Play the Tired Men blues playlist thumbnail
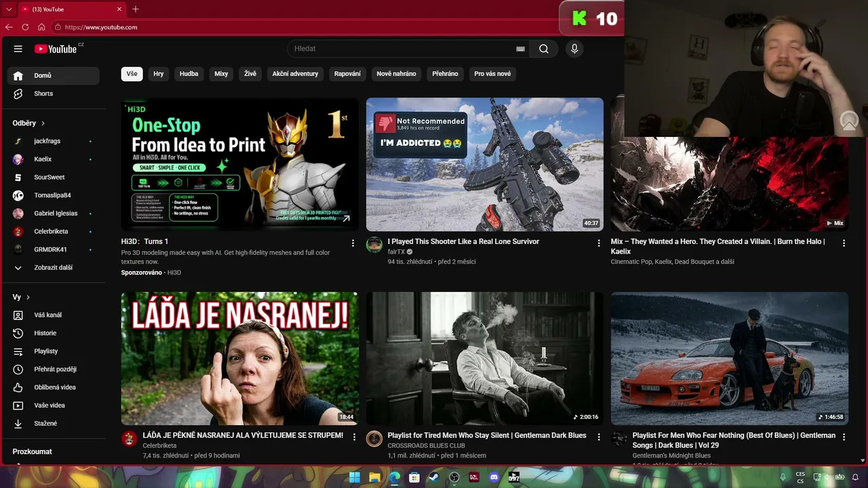868x488 pixels. click(x=485, y=359)
